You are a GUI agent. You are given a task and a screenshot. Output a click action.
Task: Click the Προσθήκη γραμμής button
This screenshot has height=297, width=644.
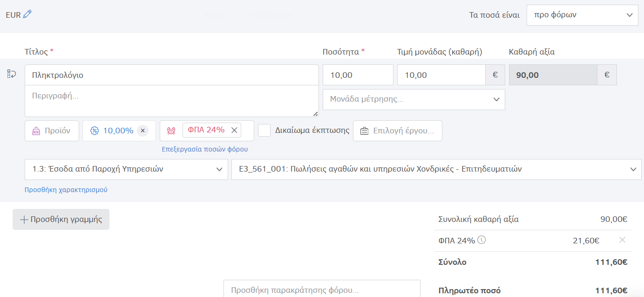click(x=61, y=219)
